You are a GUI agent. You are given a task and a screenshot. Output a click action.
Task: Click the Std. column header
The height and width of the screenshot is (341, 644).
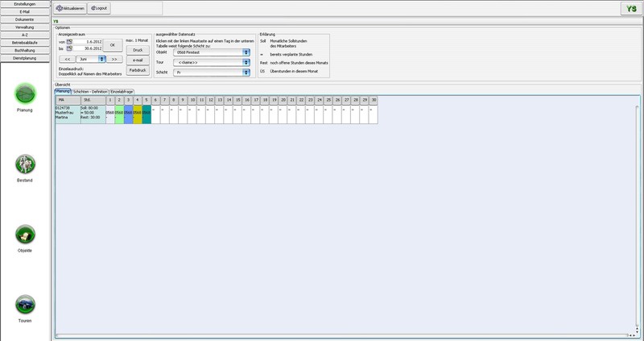93,101
